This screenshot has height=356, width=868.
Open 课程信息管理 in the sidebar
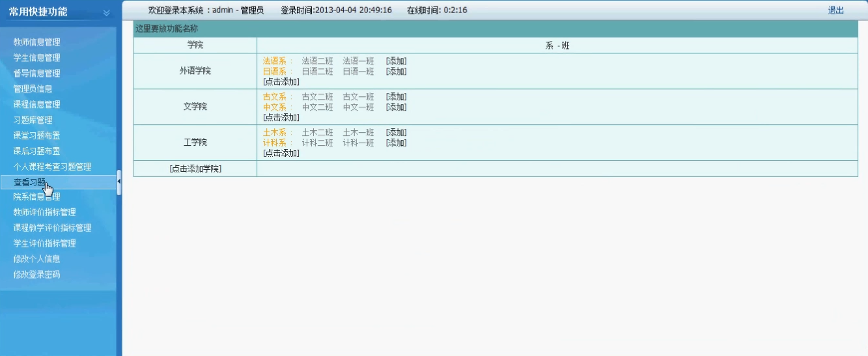(x=37, y=105)
